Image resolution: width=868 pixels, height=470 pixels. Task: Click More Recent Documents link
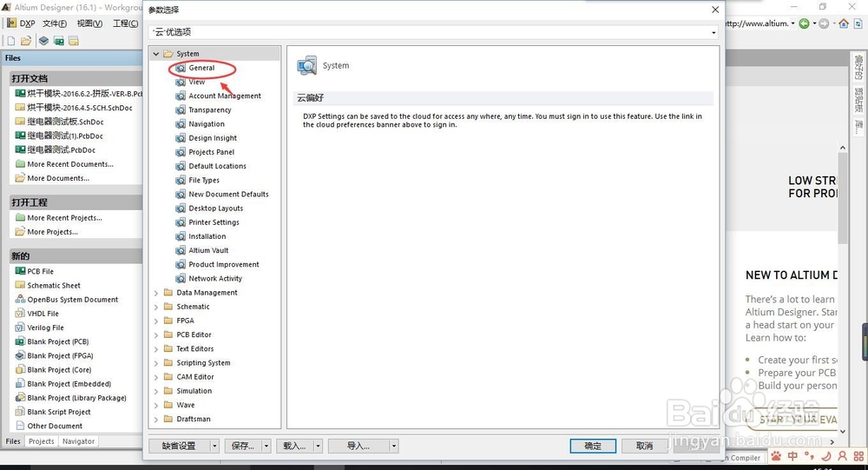click(70, 164)
